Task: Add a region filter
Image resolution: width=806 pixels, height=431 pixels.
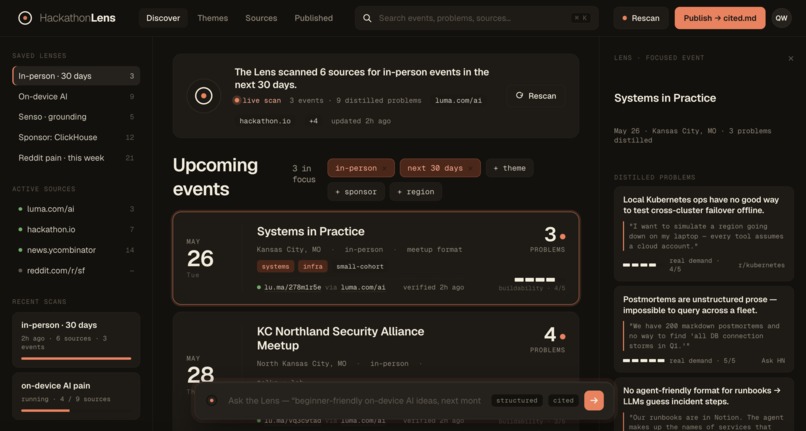Action: click(x=416, y=192)
